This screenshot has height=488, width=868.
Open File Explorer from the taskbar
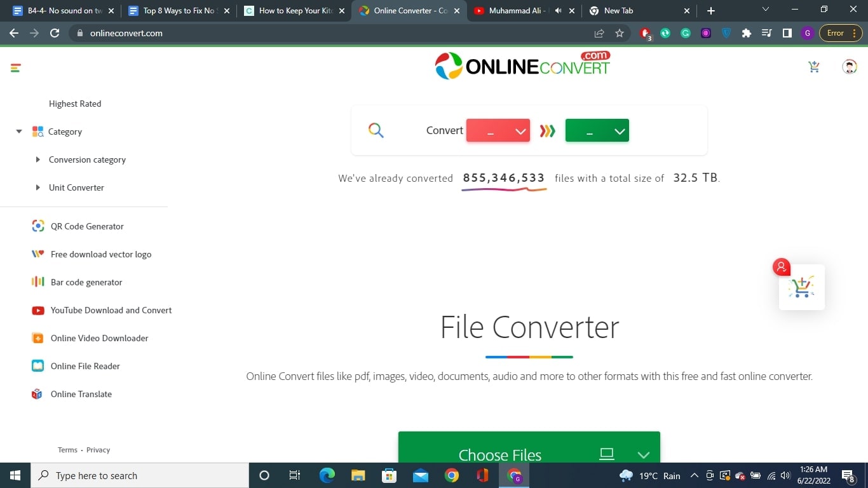coord(358,475)
